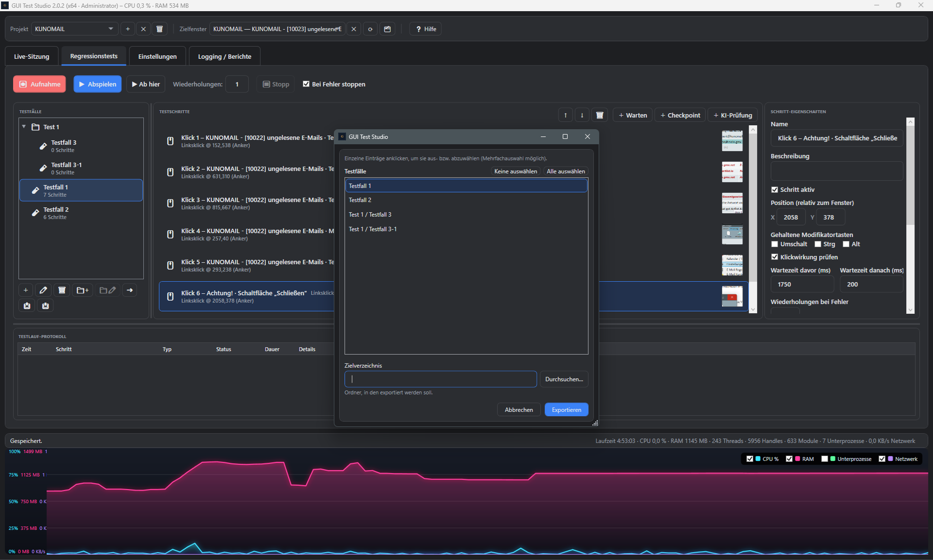Viewport: 933px width, 560px height.
Task: Click the mouse icon of Klick 3 step
Action: [171, 204]
